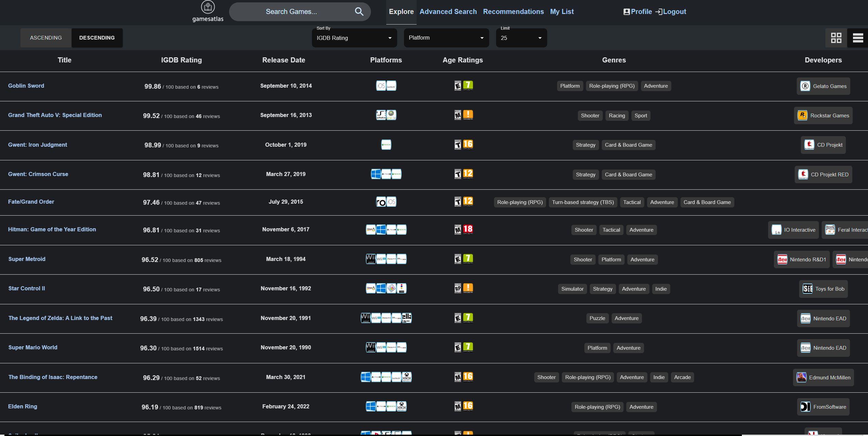Click the iOS platform icon for Goblin Sword
This screenshot has height=436, width=868.
click(381, 86)
